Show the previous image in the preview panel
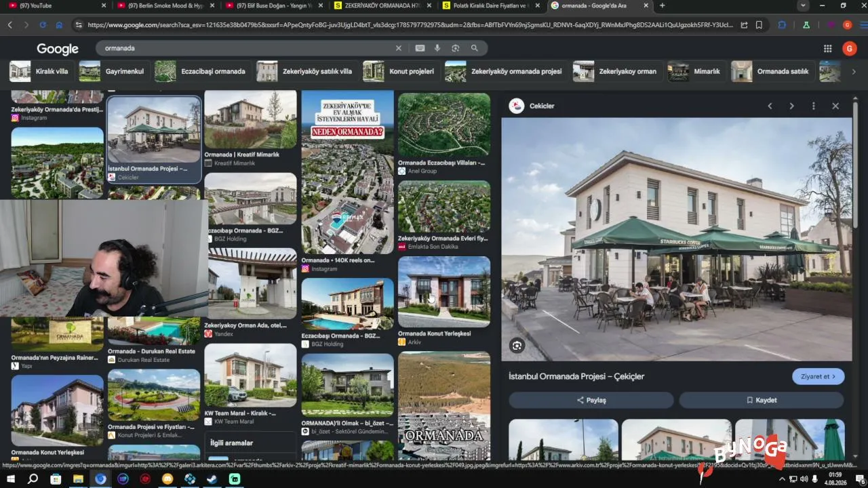This screenshot has width=868, height=488. [x=770, y=106]
